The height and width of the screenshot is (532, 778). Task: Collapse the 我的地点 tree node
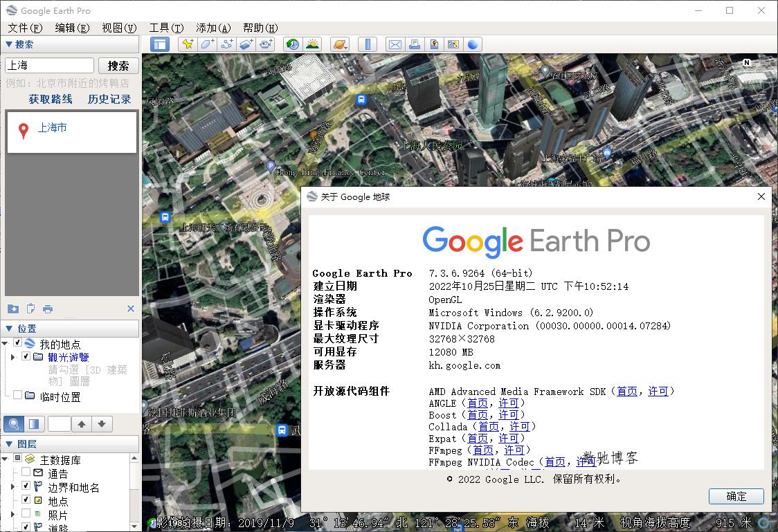5,343
